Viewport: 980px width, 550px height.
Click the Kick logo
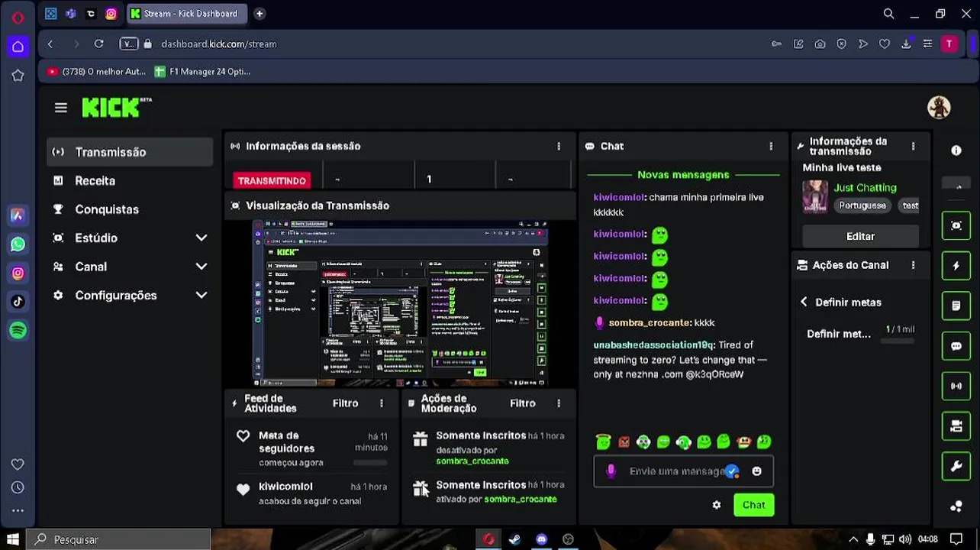click(x=116, y=107)
